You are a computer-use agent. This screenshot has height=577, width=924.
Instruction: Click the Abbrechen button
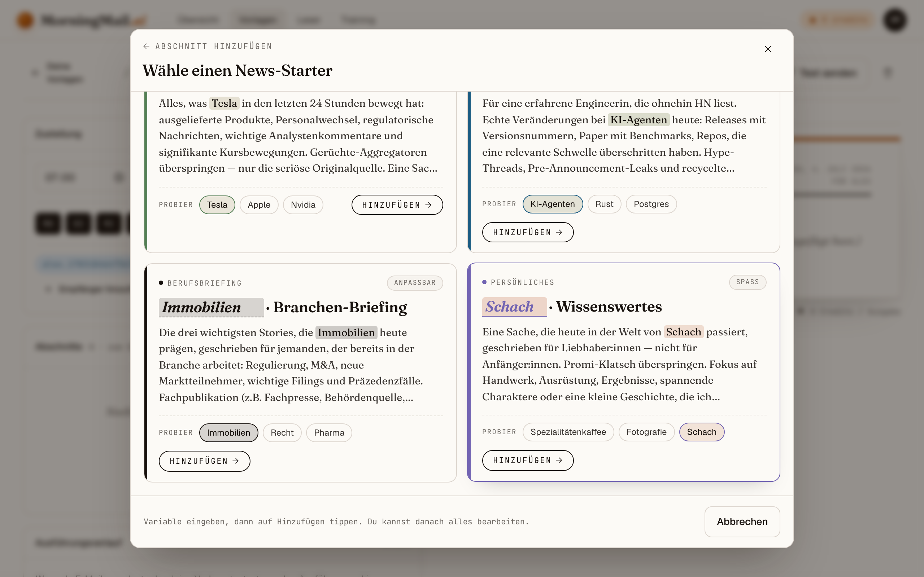(742, 522)
